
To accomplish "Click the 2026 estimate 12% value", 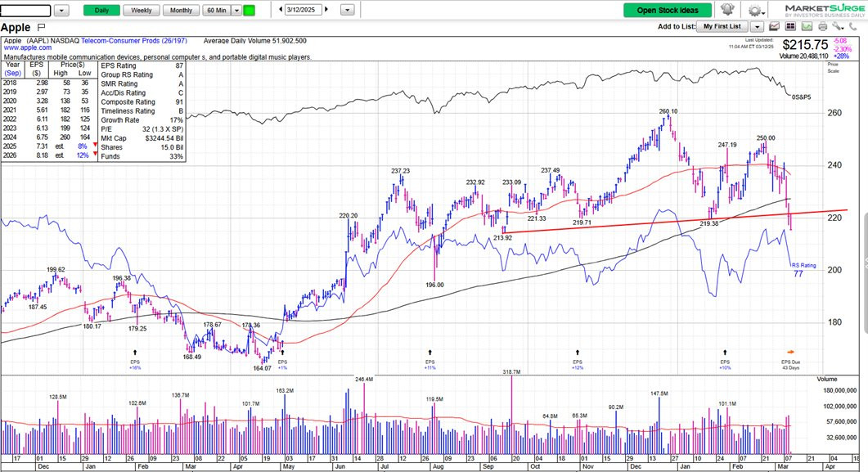I will (x=83, y=155).
